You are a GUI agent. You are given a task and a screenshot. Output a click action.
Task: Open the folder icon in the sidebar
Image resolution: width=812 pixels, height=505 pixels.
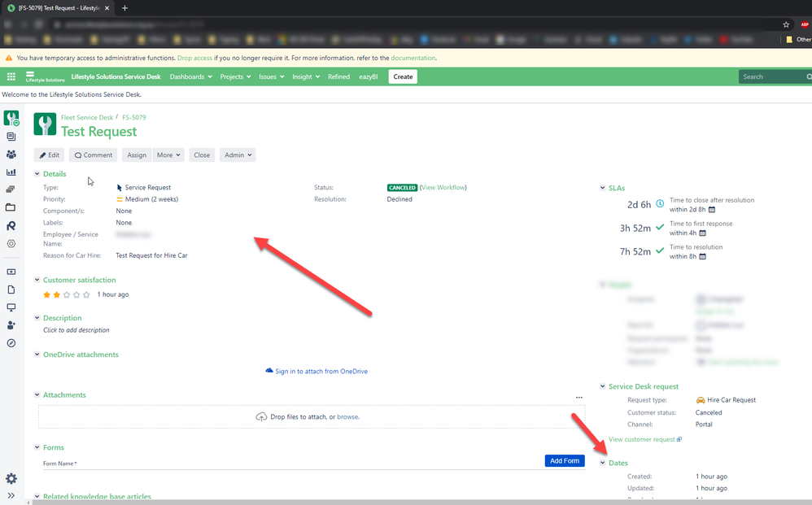point(11,207)
